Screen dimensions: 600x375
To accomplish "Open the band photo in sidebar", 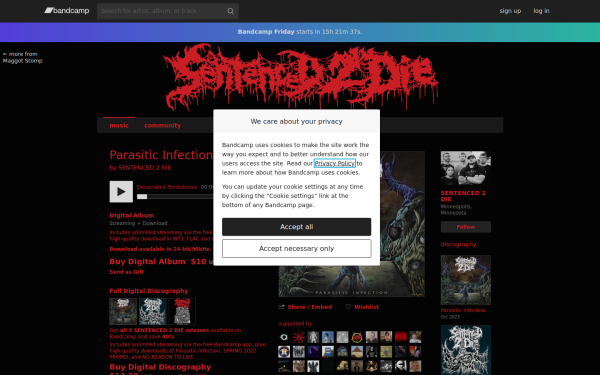I will click(466, 168).
